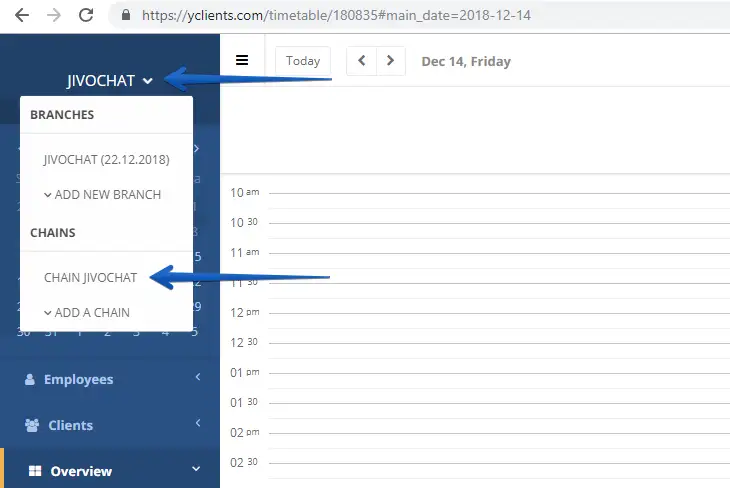Toggle sidebar with hamburger menu icon
This screenshot has width=730, height=488.
pos(242,60)
